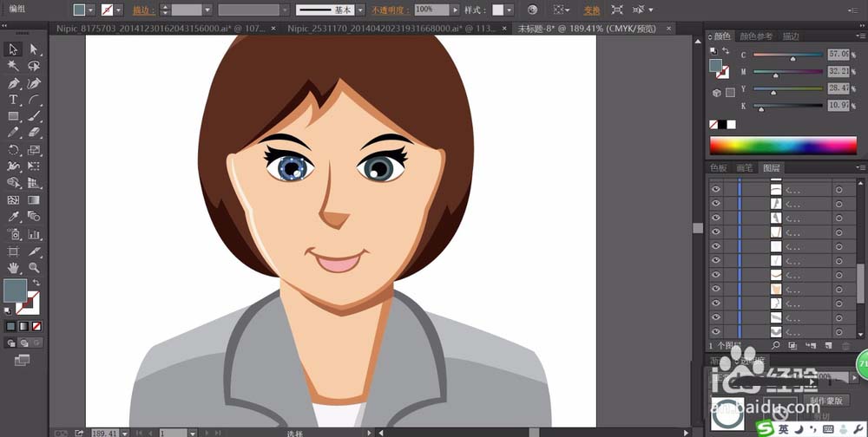Swap fill and stroke in Color panel
The height and width of the screenshot is (437, 868).
coord(726,52)
